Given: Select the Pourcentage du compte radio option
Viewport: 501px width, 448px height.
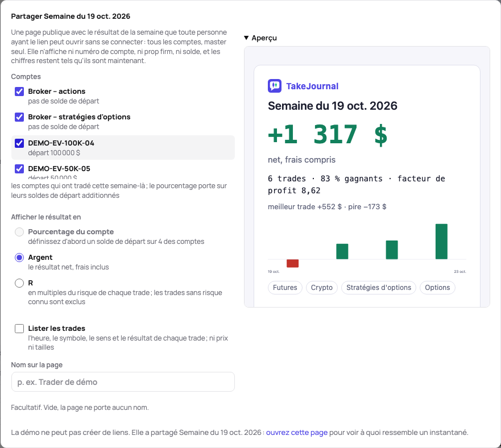Looking at the screenshot, I should coord(19,231).
